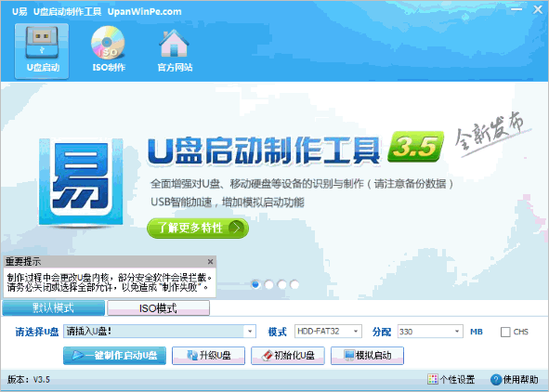The width and height of the screenshot is (549, 392).
Task: Click the 模拟启动 button
Action: click(x=367, y=356)
